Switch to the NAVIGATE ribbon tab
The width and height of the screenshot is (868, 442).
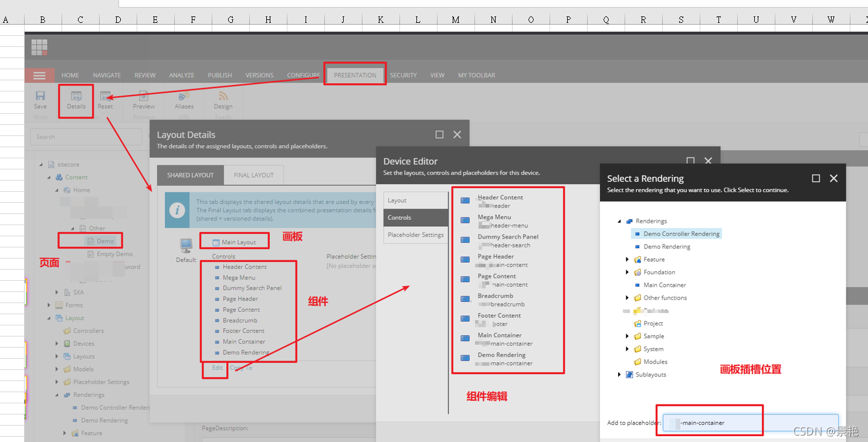tap(107, 75)
